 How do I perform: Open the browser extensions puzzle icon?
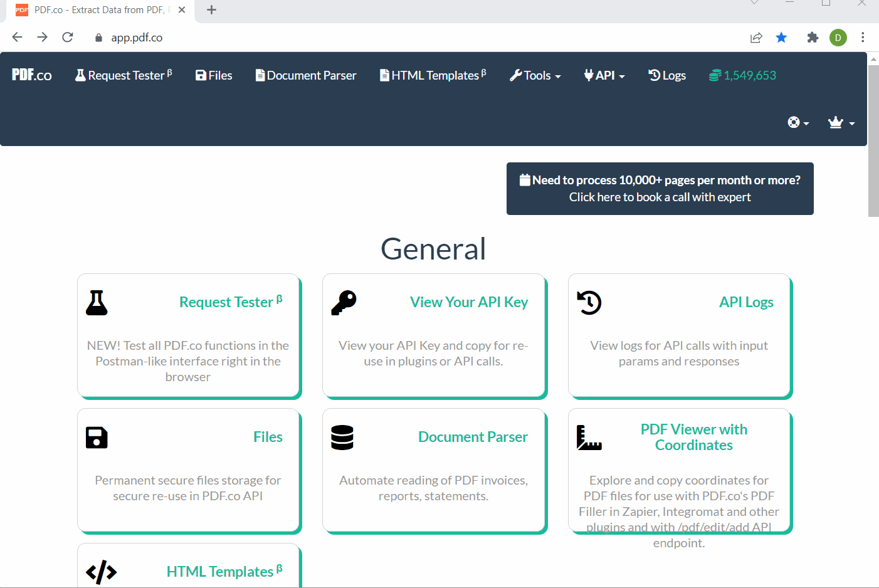[813, 38]
